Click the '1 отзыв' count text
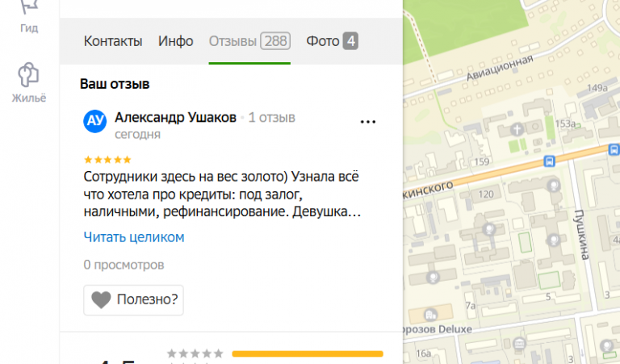 click(x=271, y=118)
